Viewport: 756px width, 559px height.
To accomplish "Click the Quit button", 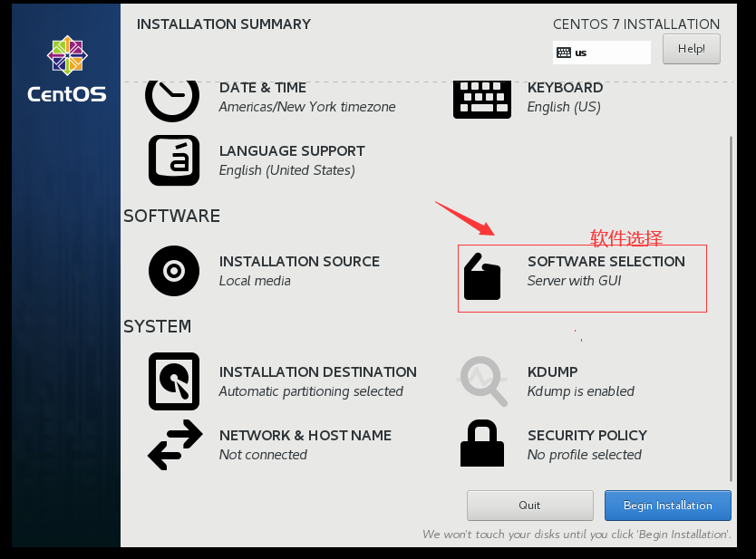I will [x=530, y=506].
